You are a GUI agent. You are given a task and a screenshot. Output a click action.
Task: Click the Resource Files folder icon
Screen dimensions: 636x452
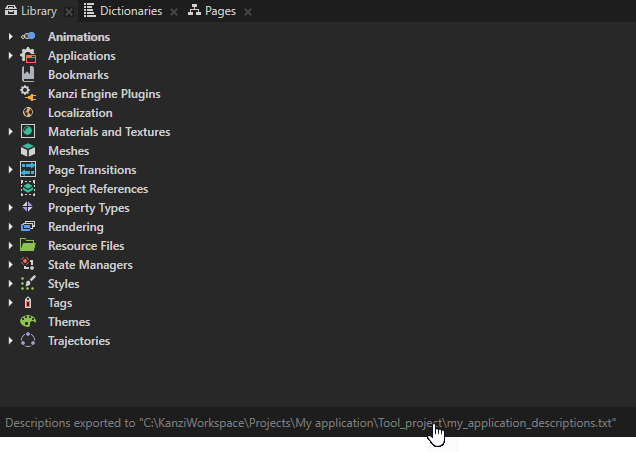(x=28, y=246)
